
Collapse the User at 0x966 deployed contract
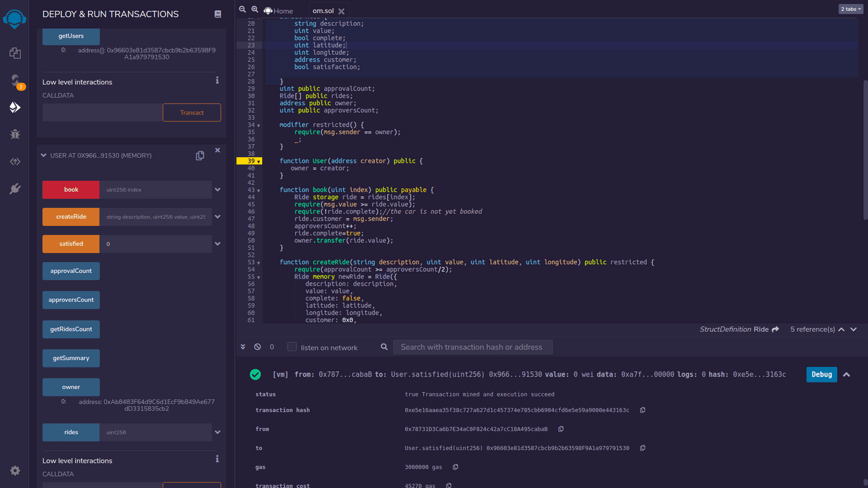43,155
